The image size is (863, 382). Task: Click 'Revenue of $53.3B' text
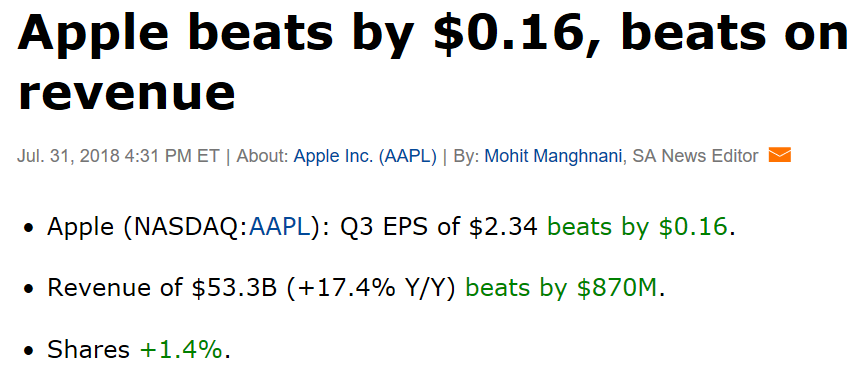[x=162, y=288]
